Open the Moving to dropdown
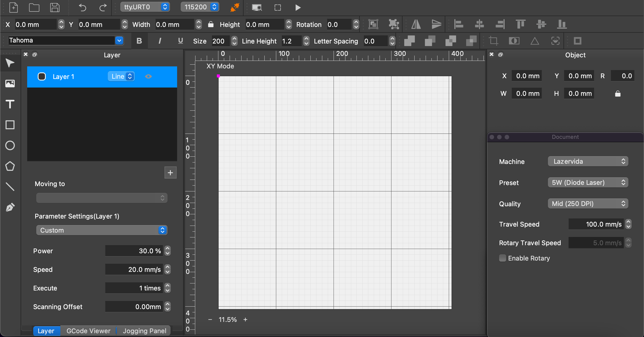Image resolution: width=644 pixels, height=337 pixels. click(102, 198)
